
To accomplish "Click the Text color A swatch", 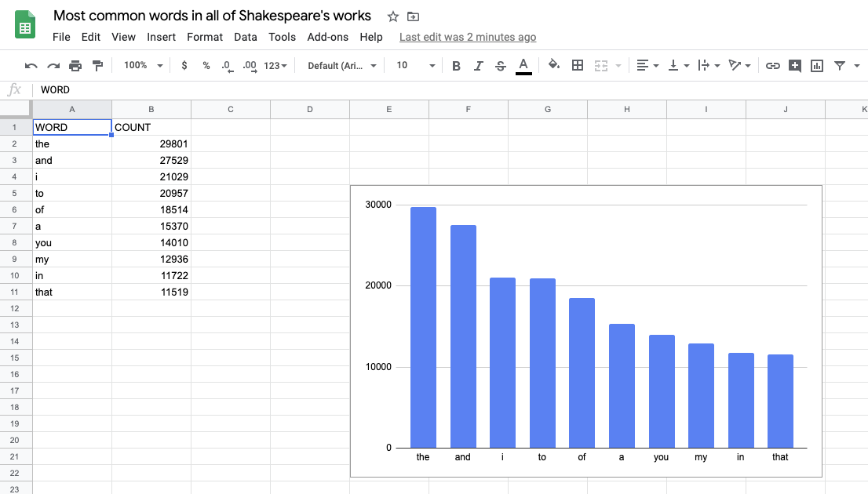I will click(x=523, y=66).
